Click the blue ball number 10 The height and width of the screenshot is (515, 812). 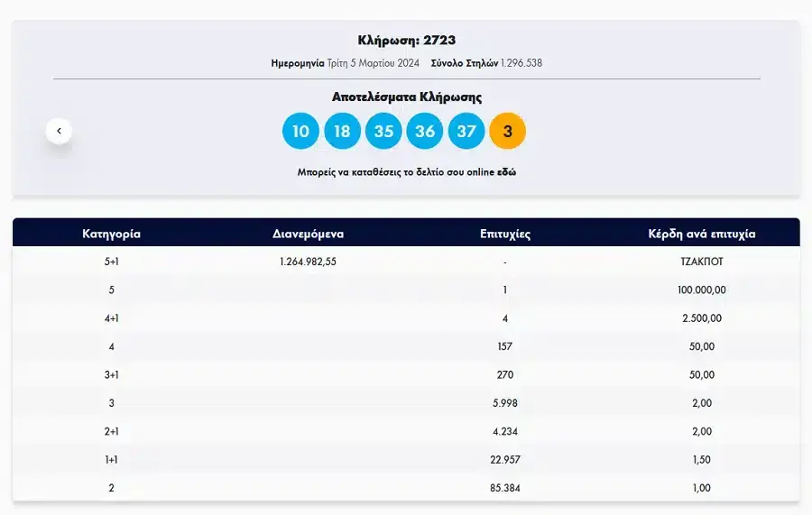point(300,132)
